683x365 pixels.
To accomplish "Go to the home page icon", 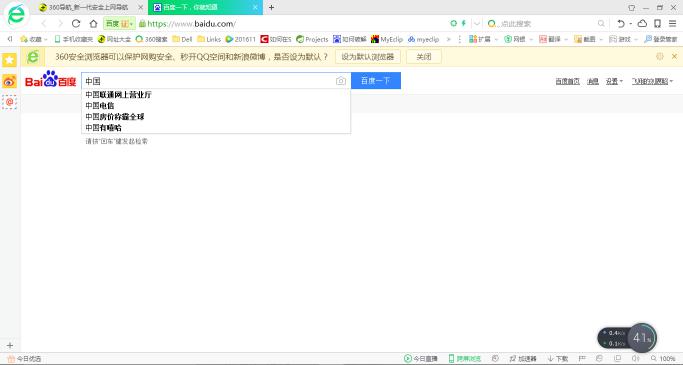I will [93, 24].
